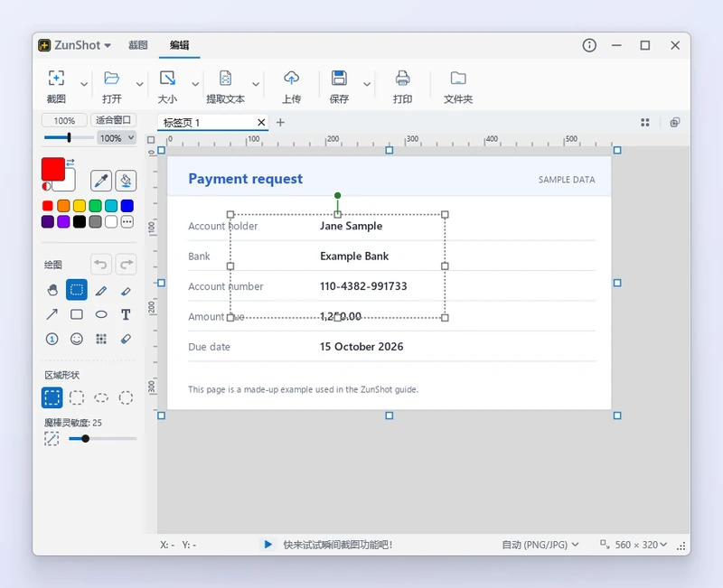The image size is (723, 588).
Task: Choose the rectangular region shape
Action: coord(52,397)
